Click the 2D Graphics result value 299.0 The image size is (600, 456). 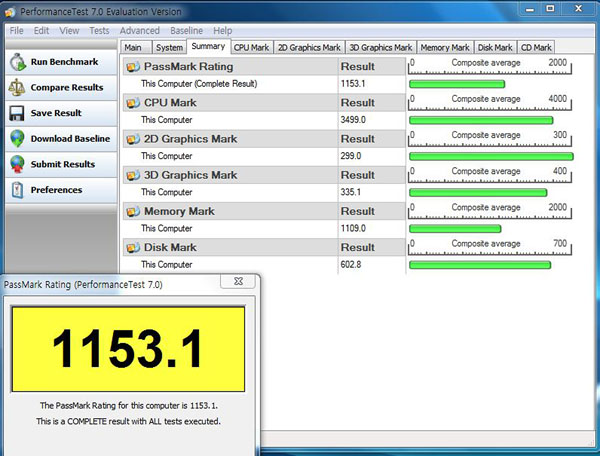point(351,156)
